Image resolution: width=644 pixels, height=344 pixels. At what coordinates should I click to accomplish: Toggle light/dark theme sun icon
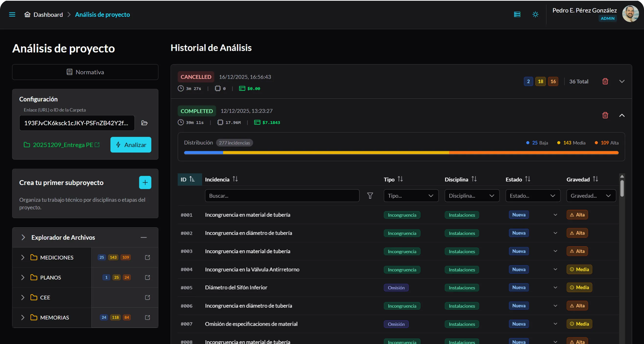coord(535,14)
